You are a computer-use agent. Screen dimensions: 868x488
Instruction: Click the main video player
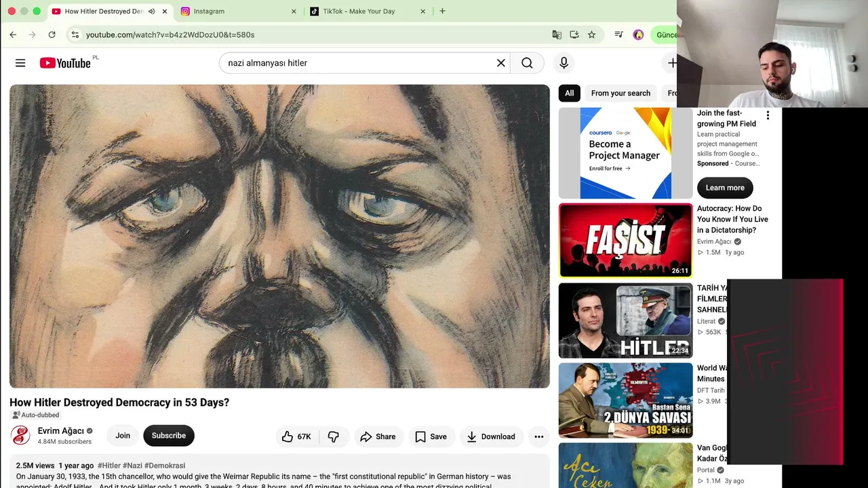[x=279, y=237]
